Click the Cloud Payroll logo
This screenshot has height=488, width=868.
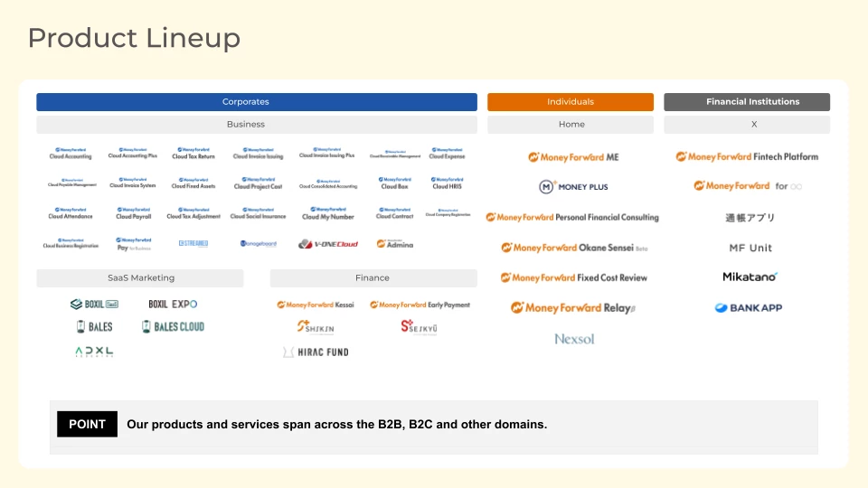point(134,213)
